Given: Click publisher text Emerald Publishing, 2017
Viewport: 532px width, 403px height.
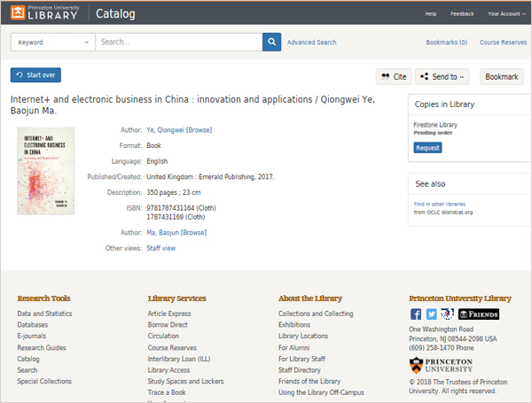Looking at the screenshot, I should [x=236, y=177].
